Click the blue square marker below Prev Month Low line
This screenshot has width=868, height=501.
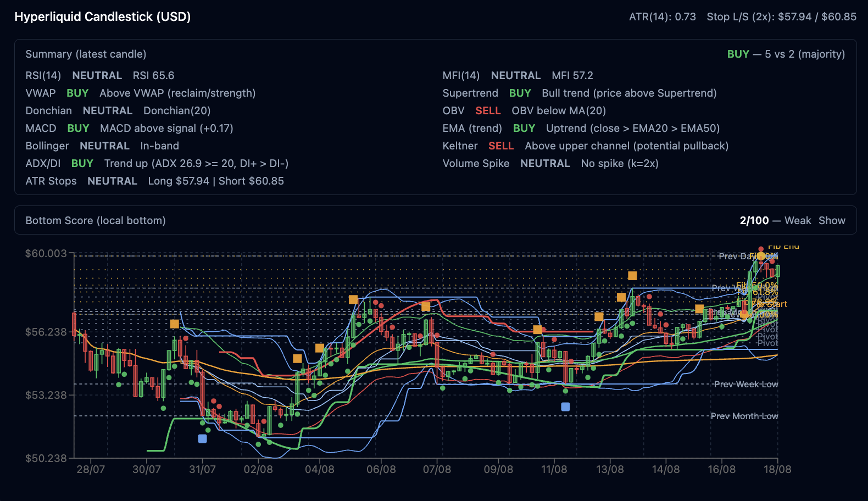[x=202, y=438]
